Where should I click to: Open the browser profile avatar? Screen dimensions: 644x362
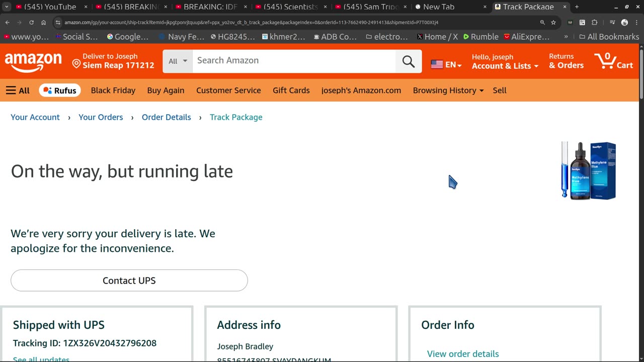pyautogui.click(x=624, y=23)
